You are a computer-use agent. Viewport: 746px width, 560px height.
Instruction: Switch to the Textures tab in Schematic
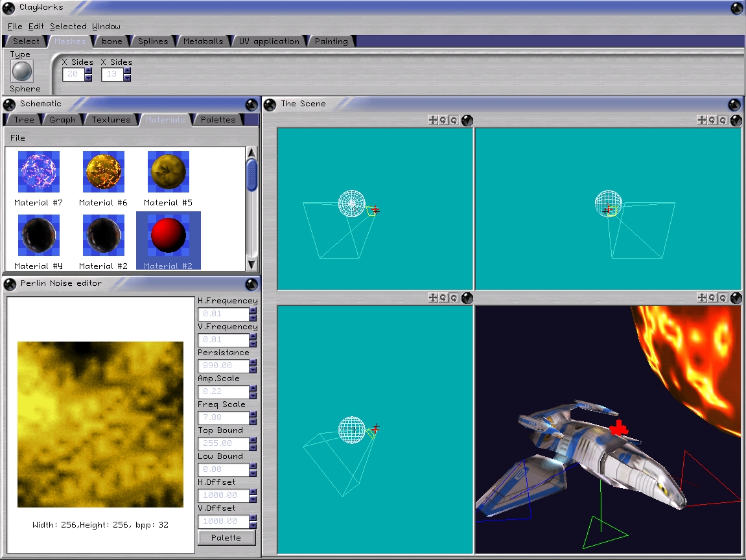point(111,120)
